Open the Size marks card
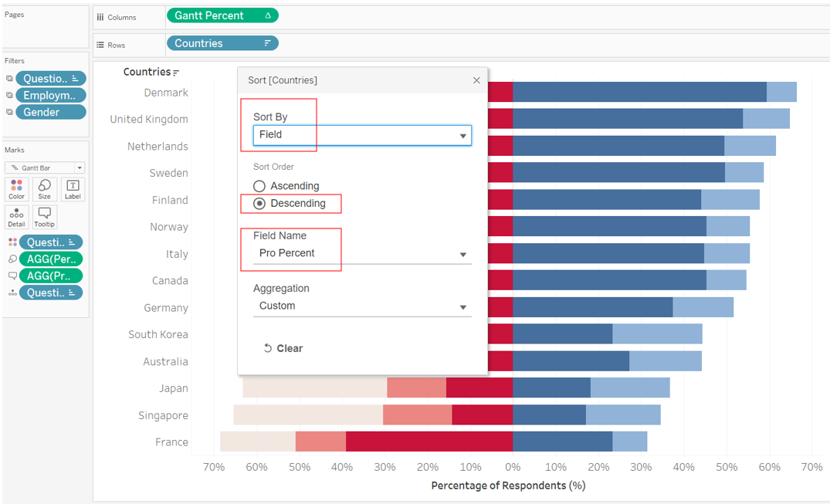 tap(45, 189)
